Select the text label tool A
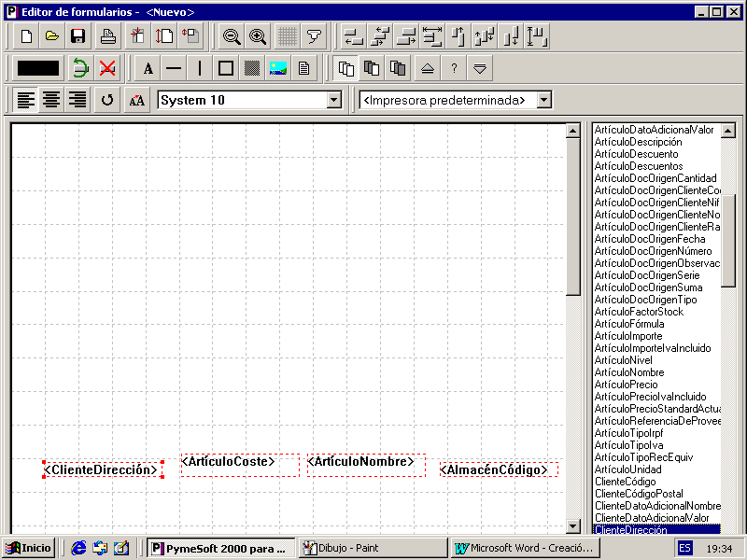The image size is (747, 560). tap(148, 68)
